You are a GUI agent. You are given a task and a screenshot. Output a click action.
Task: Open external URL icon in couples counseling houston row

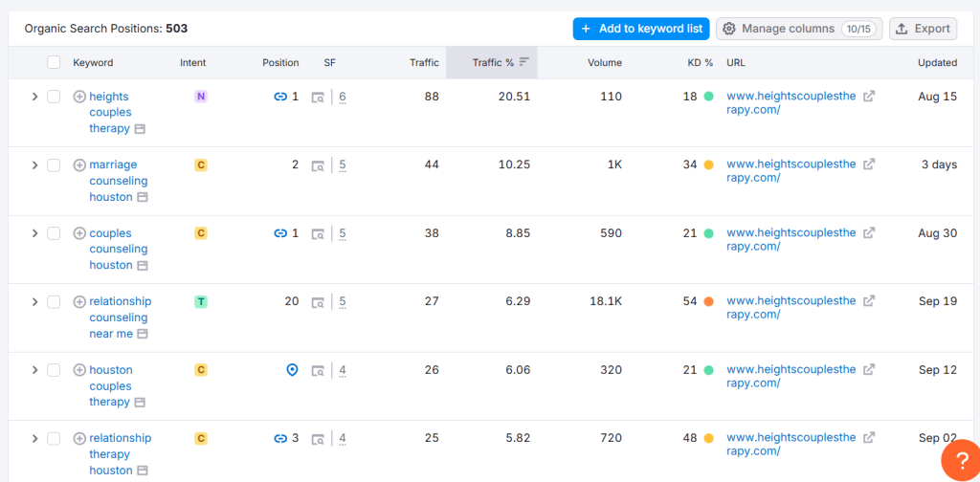(x=869, y=232)
